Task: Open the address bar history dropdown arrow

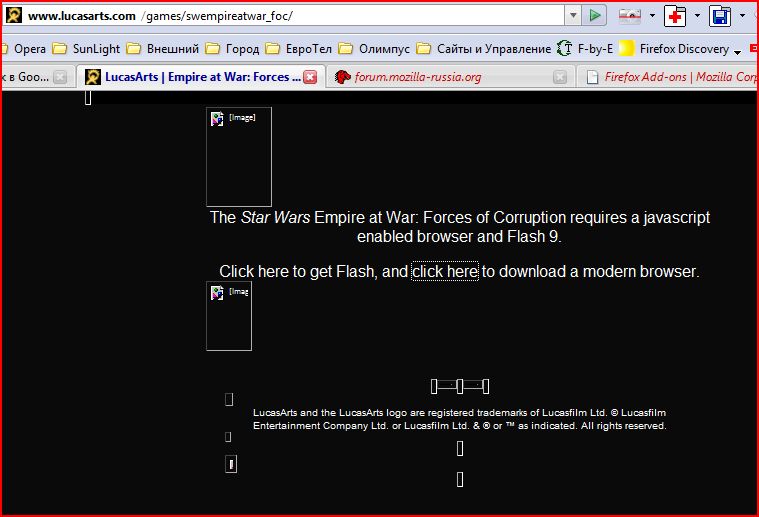Action: click(573, 15)
